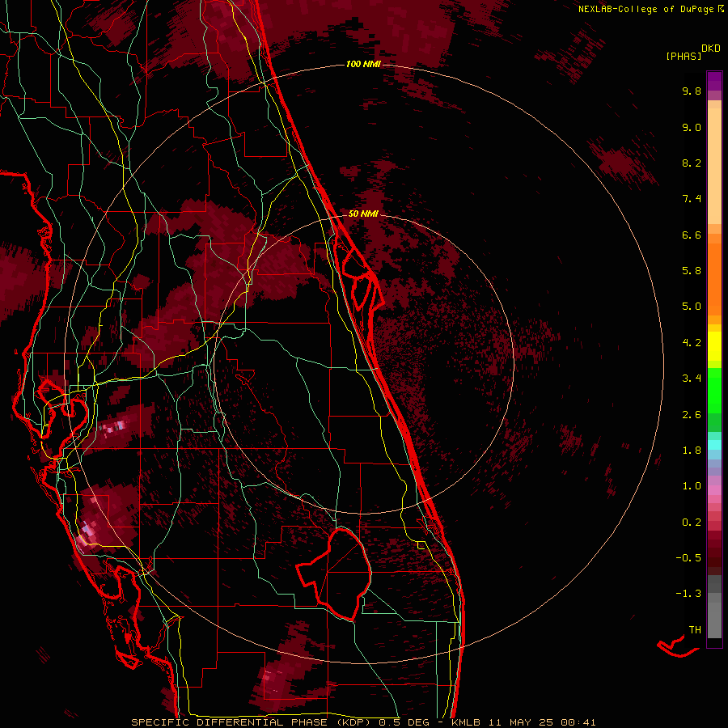Click the purple top segment of the color bar
This screenshot has width=728, height=728.
(x=714, y=82)
